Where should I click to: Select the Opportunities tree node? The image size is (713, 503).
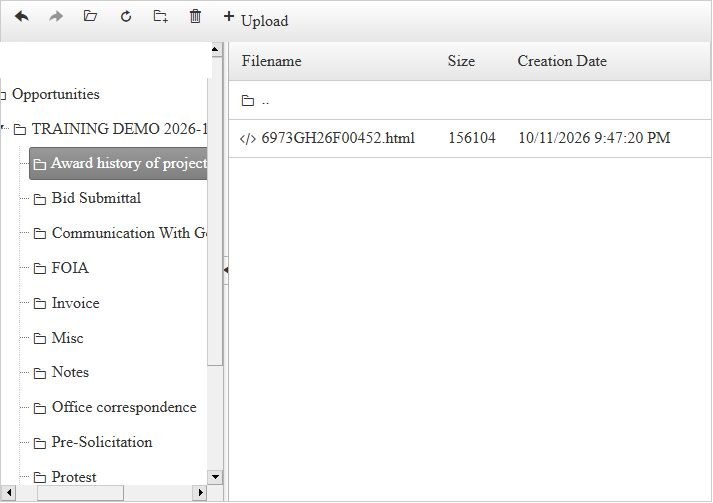[x=55, y=94]
